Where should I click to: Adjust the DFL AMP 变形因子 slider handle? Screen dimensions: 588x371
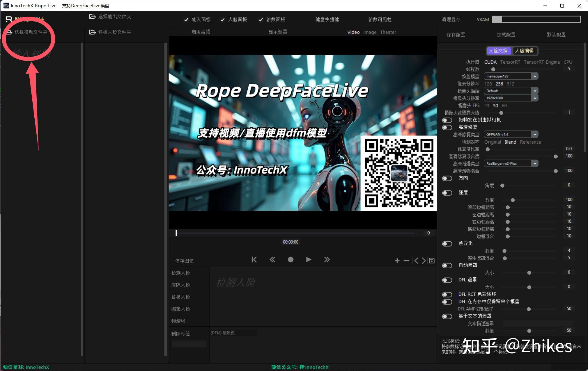[x=529, y=309]
